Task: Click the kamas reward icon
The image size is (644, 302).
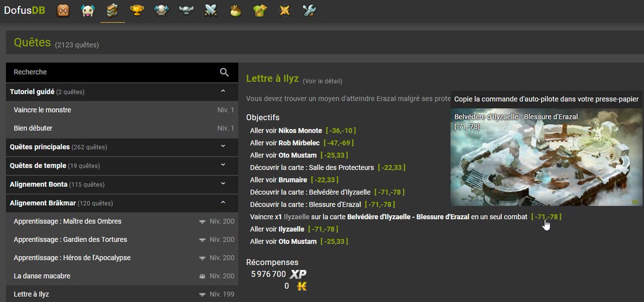Action: (302, 286)
